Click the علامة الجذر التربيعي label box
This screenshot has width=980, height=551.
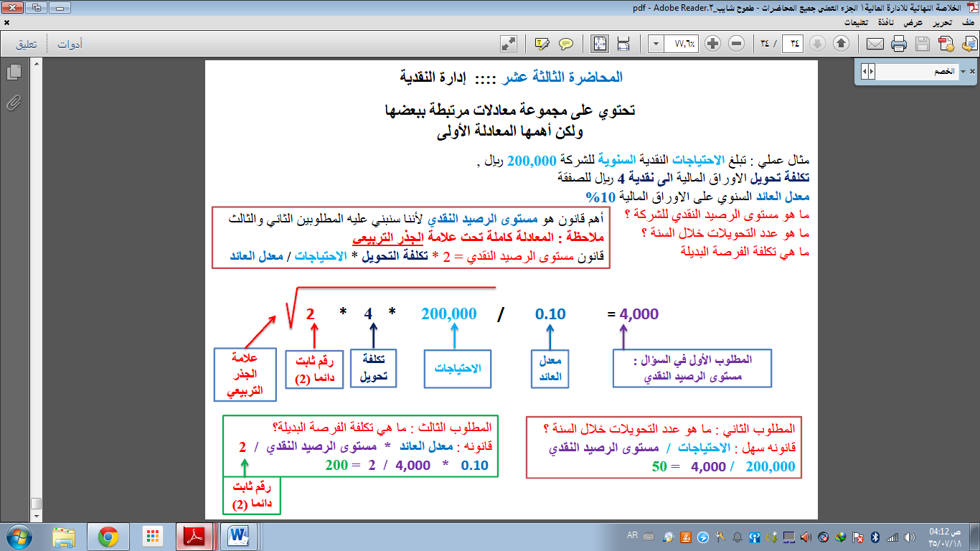[245, 374]
